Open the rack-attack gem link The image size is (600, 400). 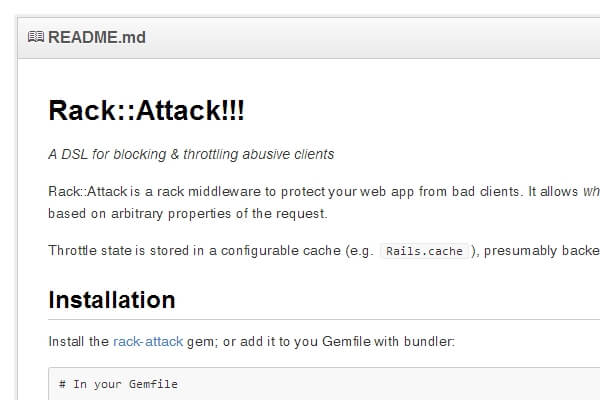point(148,341)
